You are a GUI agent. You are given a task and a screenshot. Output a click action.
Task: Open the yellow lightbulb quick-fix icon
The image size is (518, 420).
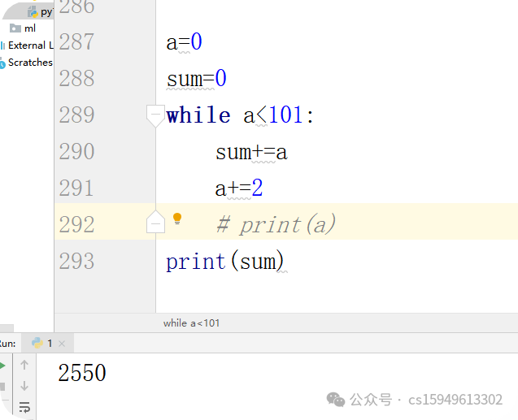click(x=177, y=219)
